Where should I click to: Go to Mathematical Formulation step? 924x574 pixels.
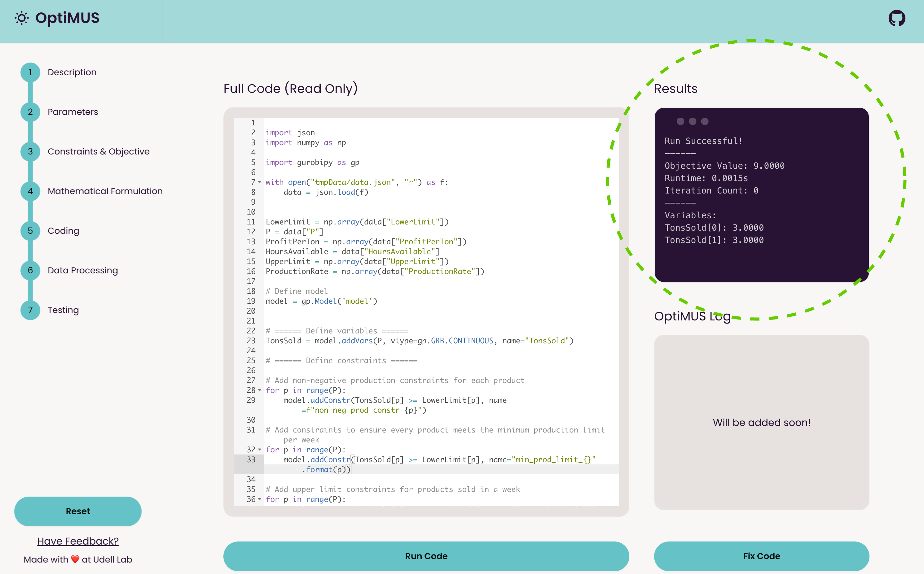(105, 191)
